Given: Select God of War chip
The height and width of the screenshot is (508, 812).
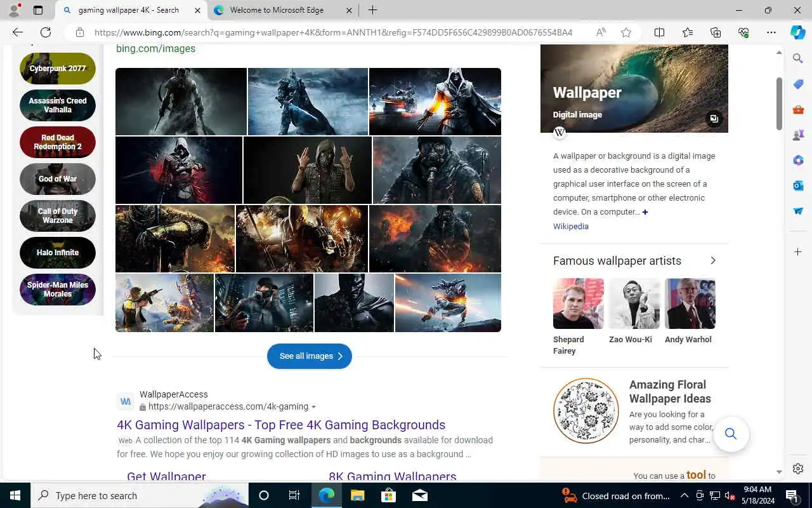Looking at the screenshot, I should (58, 179).
